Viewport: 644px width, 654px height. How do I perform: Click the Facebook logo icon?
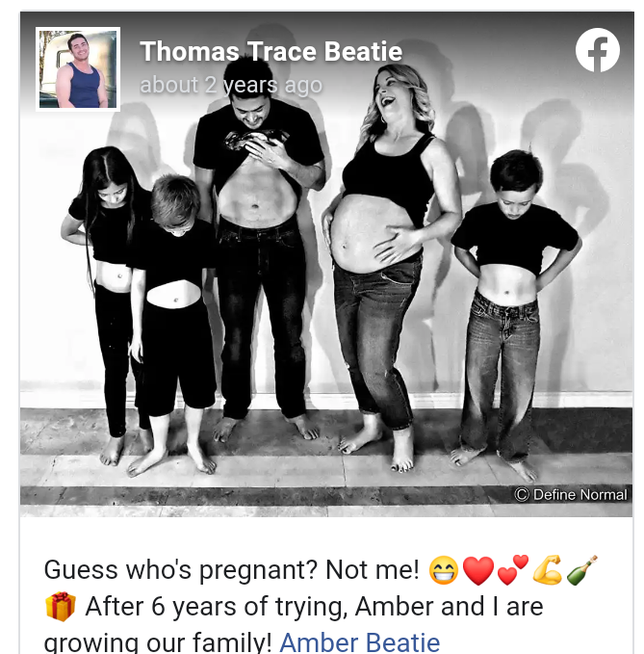pos(598,50)
